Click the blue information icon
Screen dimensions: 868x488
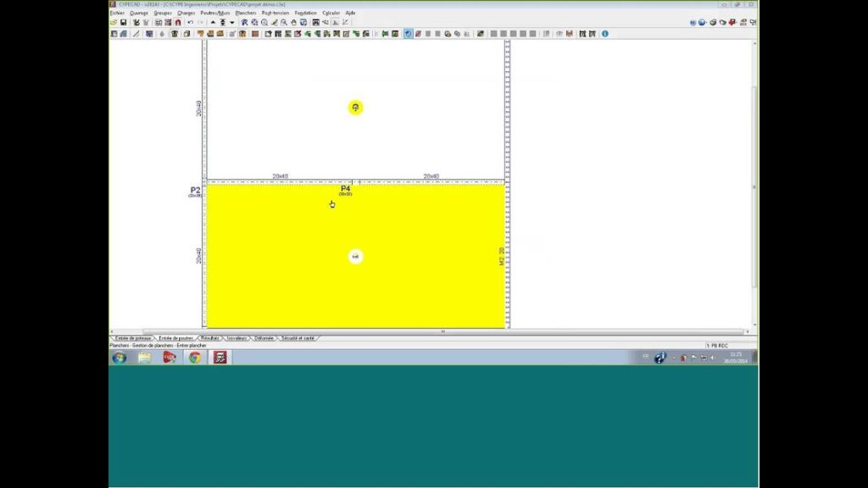pyautogui.click(x=604, y=34)
